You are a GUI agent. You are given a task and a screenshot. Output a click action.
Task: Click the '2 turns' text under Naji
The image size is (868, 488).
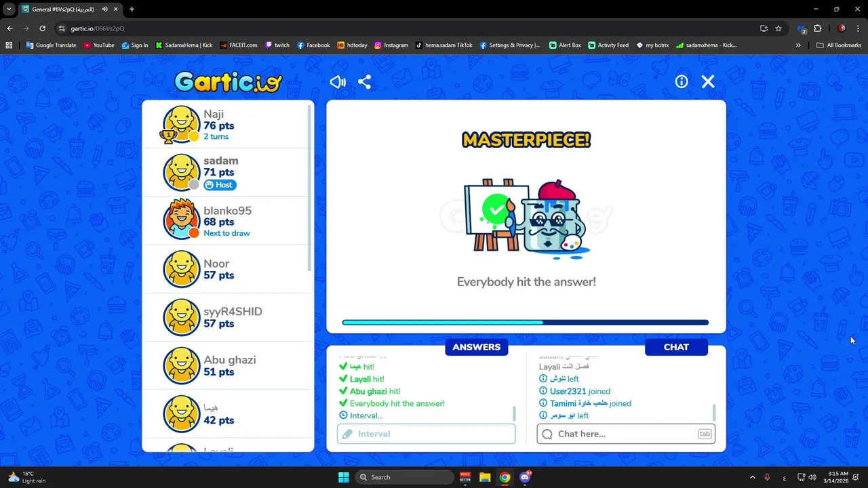click(x=216, y=136)
